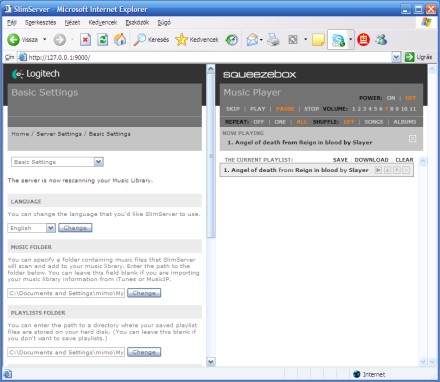Click the Skype toolbar icon

tap(338, 40)
